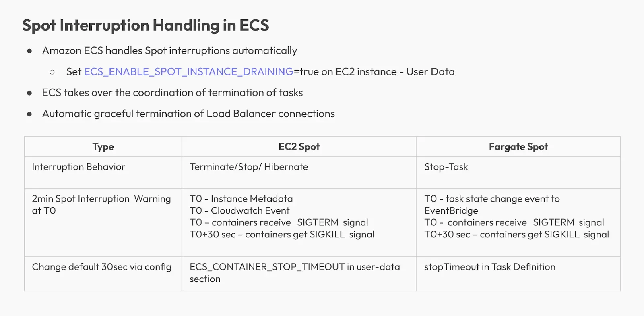Click the T0 - Instance Metadata line
The width and height of the screenshot is (644, 316).
pyautogui.click(x=241, y=199)
